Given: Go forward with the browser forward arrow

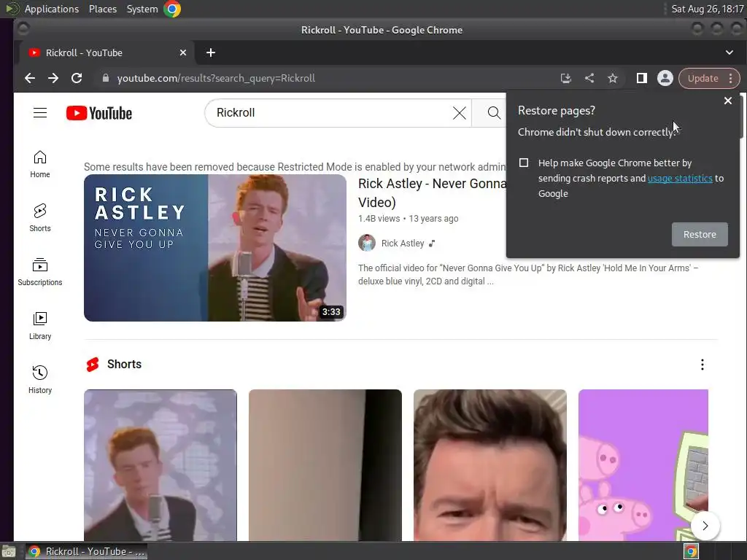Looking at the screenshot, I should (x=53, y=78).
